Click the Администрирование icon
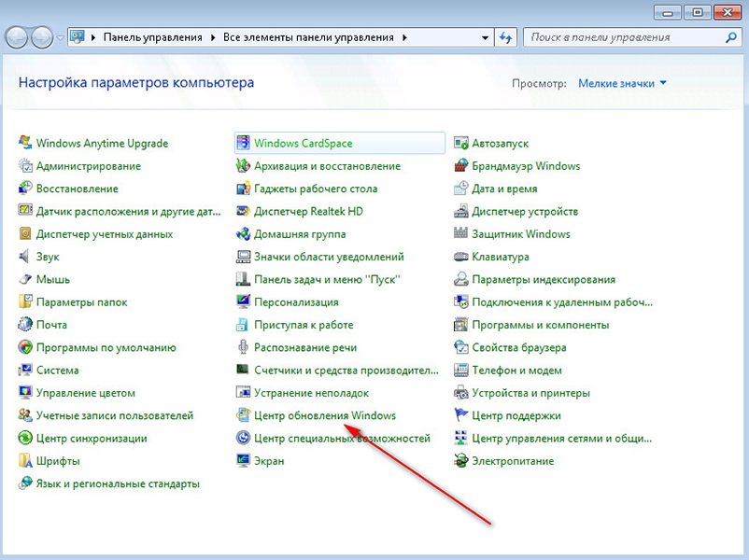Viewport: 749px width, 560px height. coord(25,165)
